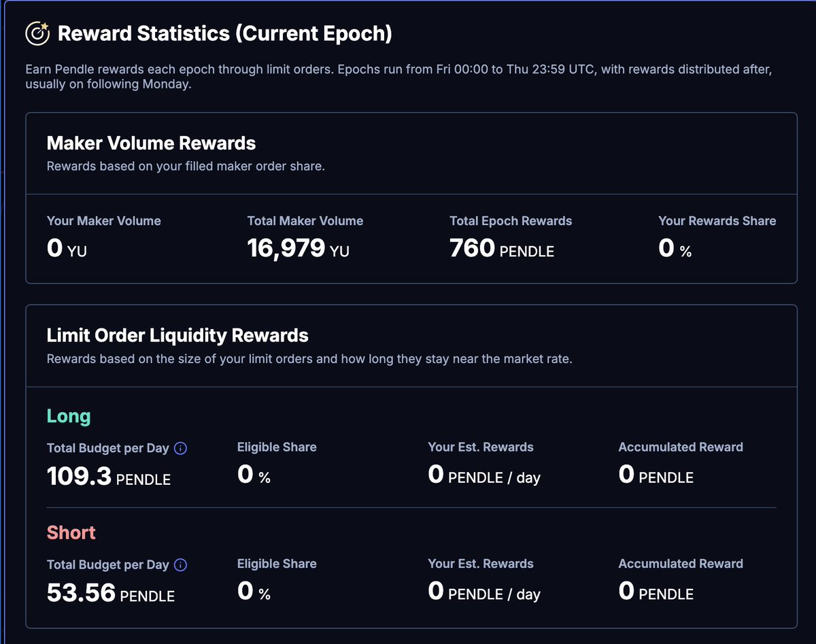Viewport: 816px width, 644px height.
Task: Click the limit orders size description text
Action: coord(309,358)
